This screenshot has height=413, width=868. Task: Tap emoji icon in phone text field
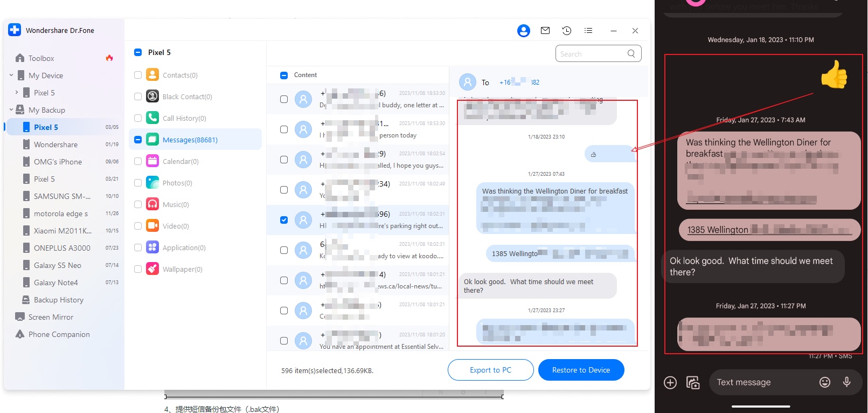coord(825,382)
